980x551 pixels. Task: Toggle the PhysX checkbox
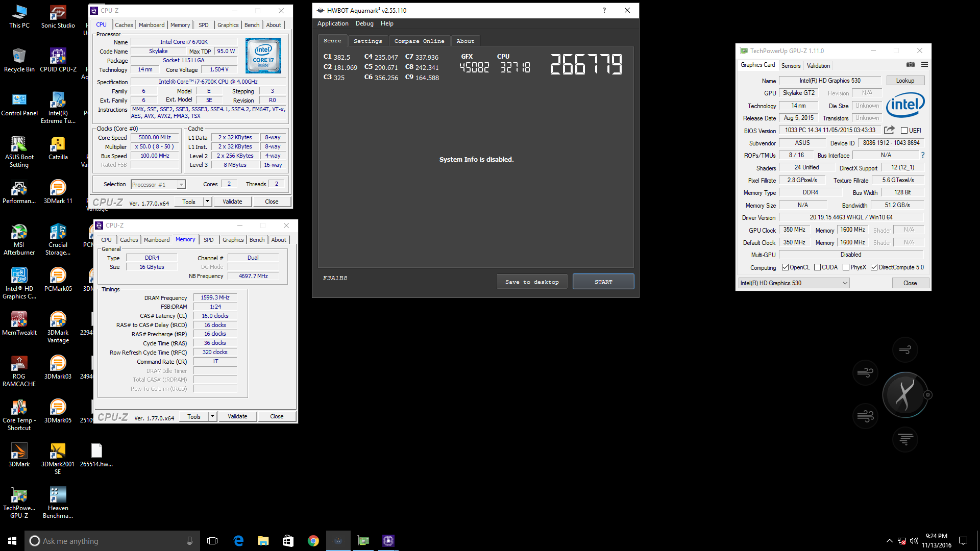tap(846, 267)
